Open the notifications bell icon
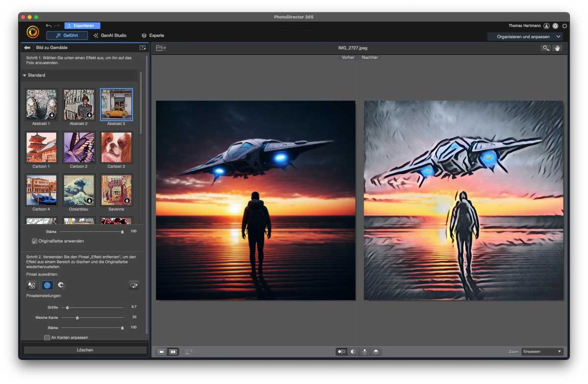The image size is (588, 384). click(x=555, y=26)
